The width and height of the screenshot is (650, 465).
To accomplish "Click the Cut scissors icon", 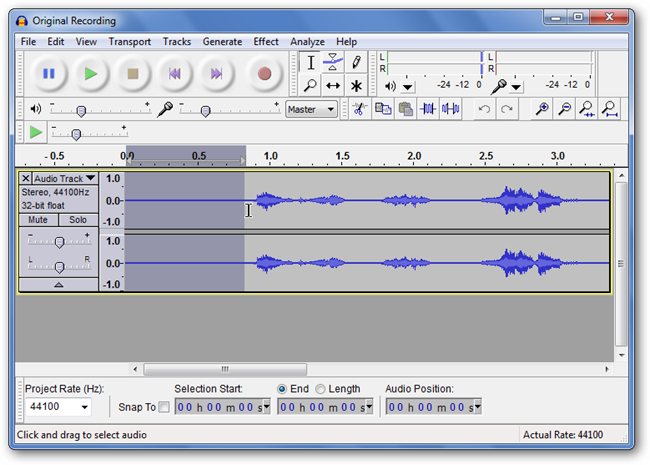I will pos(359,109).
